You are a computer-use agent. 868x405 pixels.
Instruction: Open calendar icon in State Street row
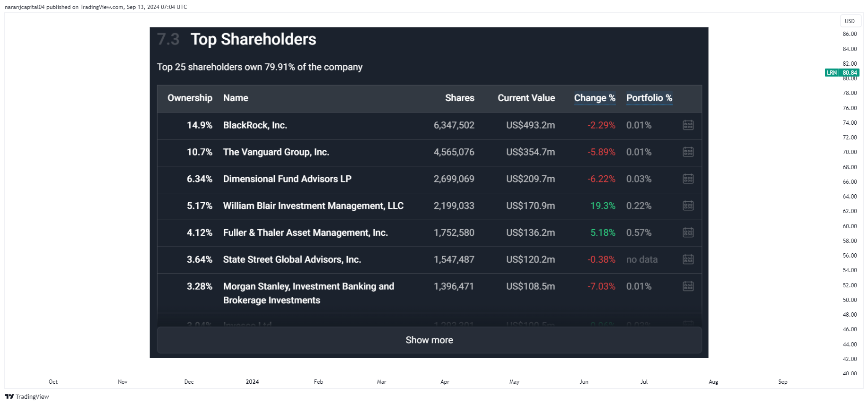[x=688, y=260]
